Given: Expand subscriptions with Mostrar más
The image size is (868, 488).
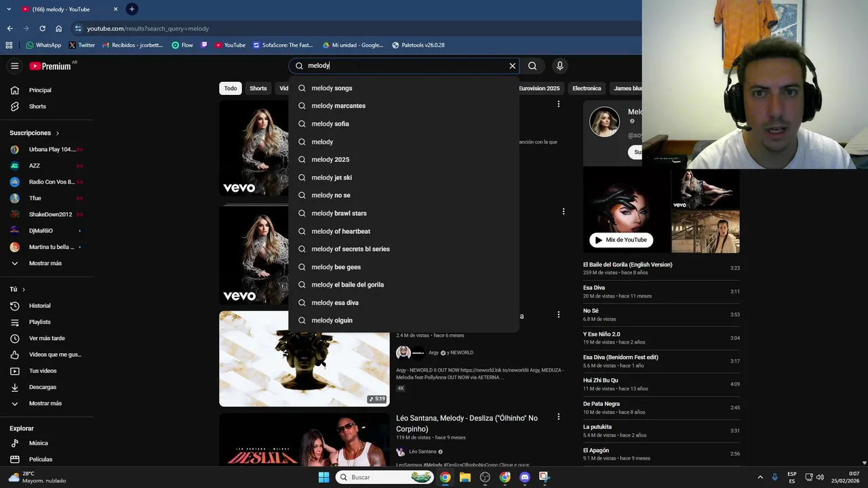Looking at the screenshot, I should [45, 263].
